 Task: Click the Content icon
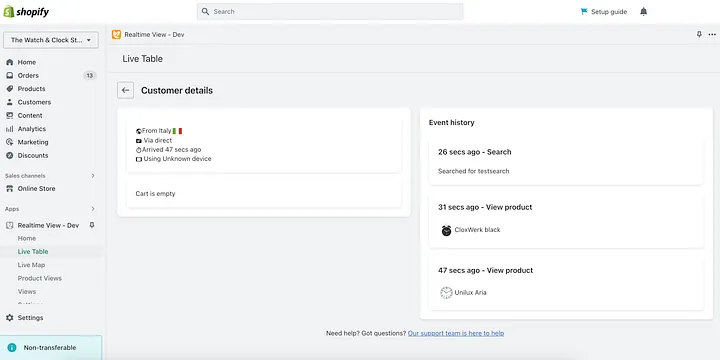(10, 115)
